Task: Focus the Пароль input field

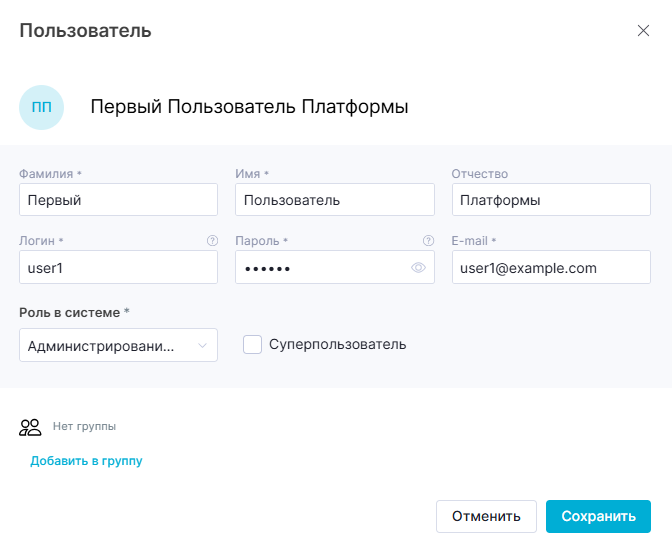Action: click(x=320, y=268)
